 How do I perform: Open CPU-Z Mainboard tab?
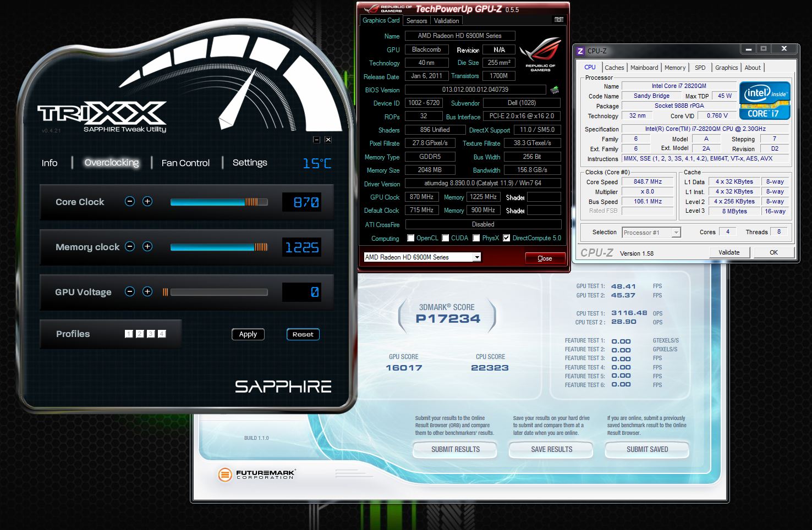point(644,68)
